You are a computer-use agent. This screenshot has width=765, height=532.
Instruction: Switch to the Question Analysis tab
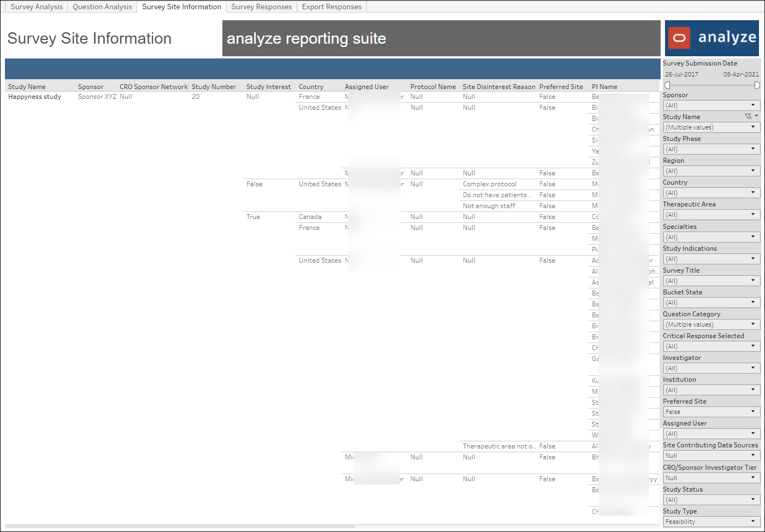(102, 7)
